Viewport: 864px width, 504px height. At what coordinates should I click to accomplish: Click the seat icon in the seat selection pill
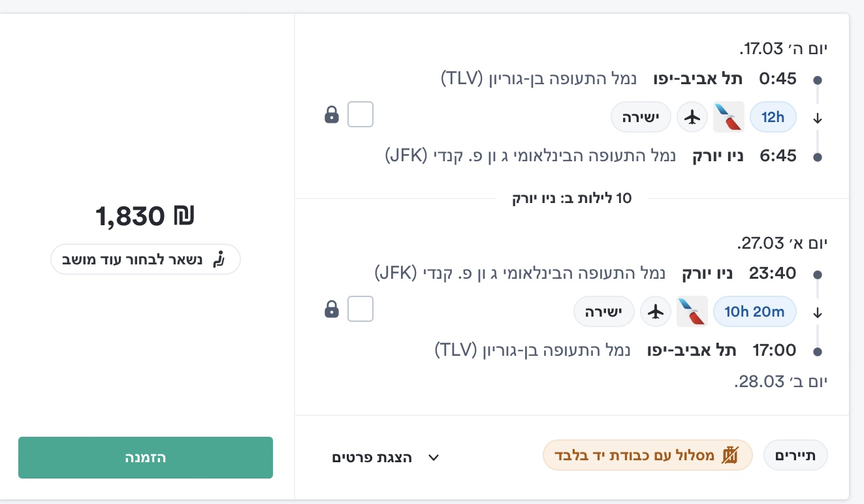[219, 260]
